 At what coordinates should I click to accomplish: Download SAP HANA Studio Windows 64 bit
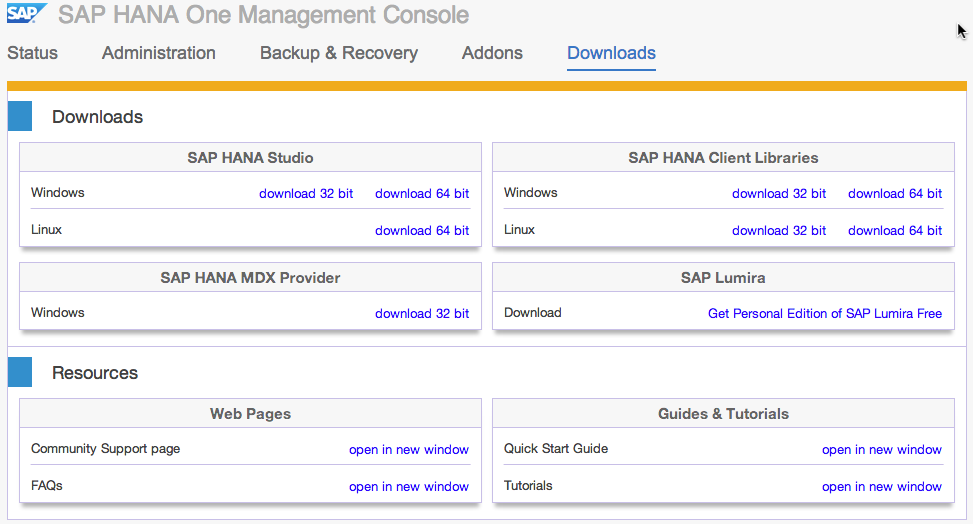coord(422,194)
